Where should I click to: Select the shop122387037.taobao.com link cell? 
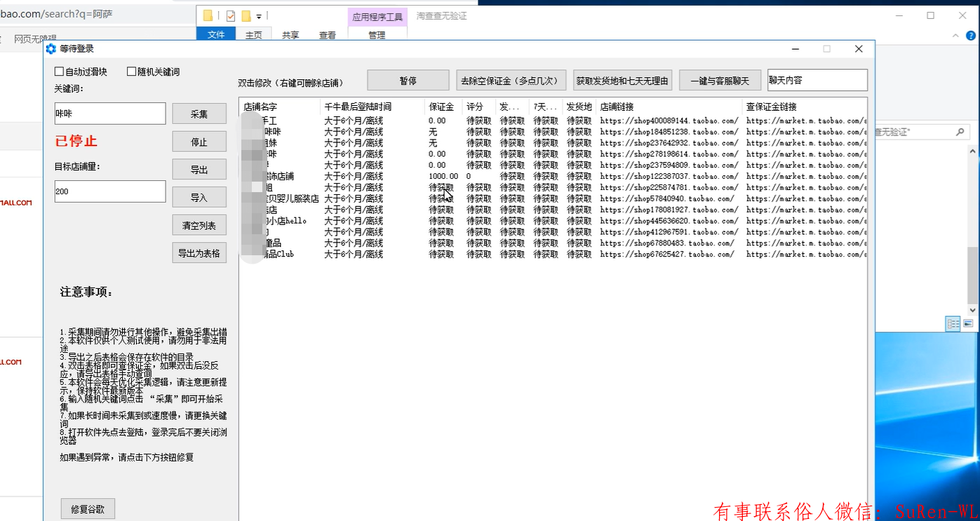tap(669, 177)
